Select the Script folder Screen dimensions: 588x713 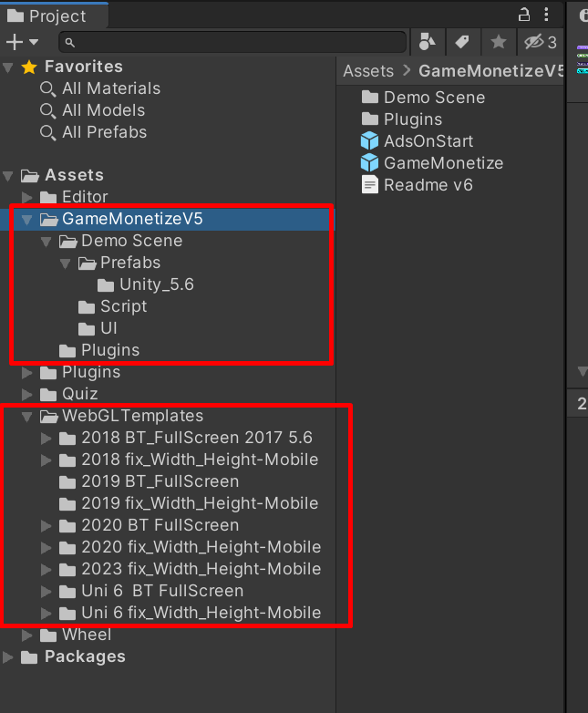tap(113, 306)
